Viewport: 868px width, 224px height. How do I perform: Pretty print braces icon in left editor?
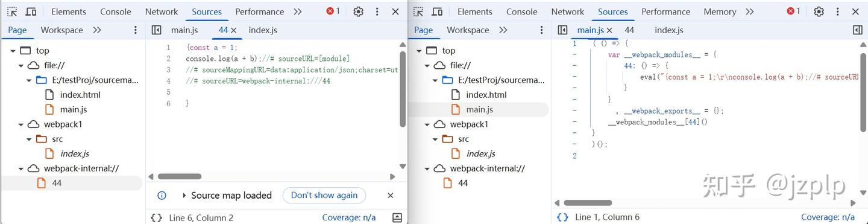click(x=156, y=217)
